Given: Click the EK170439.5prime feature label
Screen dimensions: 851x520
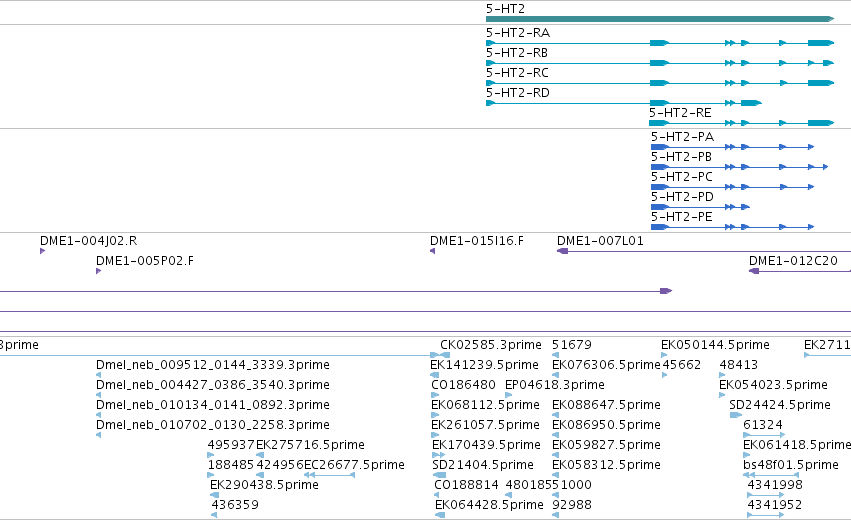Looking at the screenshot, I should click(x=486, y=445).
